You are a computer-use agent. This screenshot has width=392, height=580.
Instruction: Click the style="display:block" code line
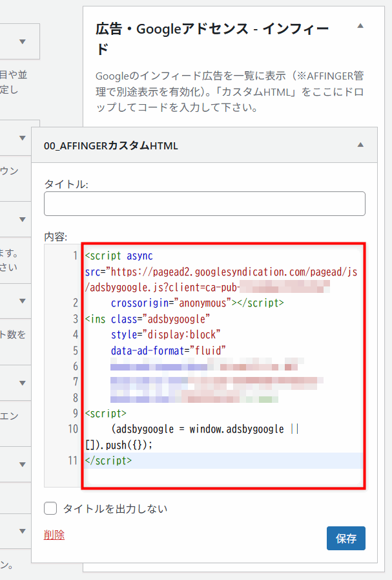(165, 334)
